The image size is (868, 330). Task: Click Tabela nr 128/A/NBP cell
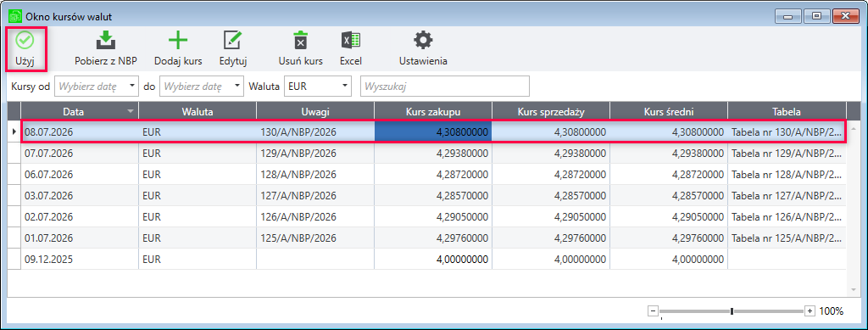click(787, 175)
